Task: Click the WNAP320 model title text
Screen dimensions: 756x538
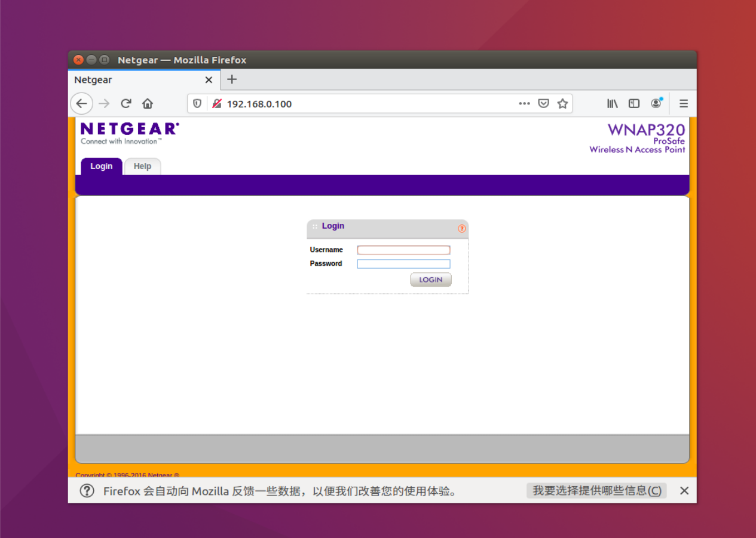Action: pyautogui.click(x=646, y=130)
